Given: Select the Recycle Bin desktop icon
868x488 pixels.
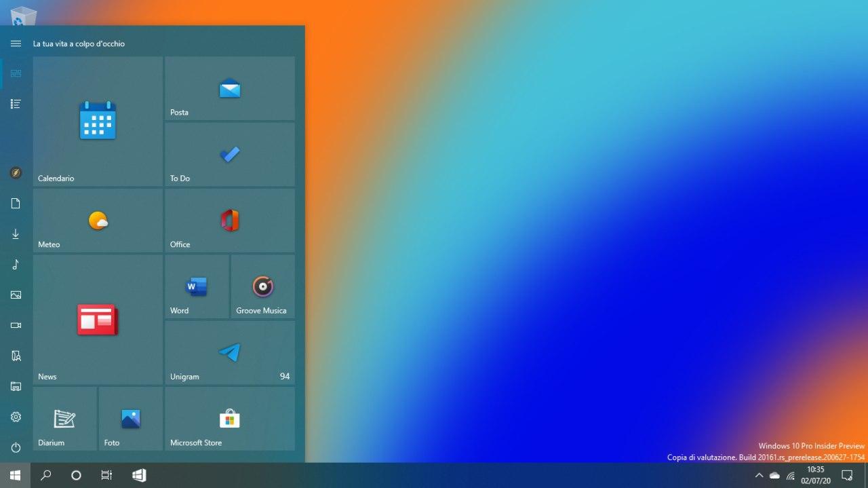Looking at the screenshot, I should [x=24, y=15].
